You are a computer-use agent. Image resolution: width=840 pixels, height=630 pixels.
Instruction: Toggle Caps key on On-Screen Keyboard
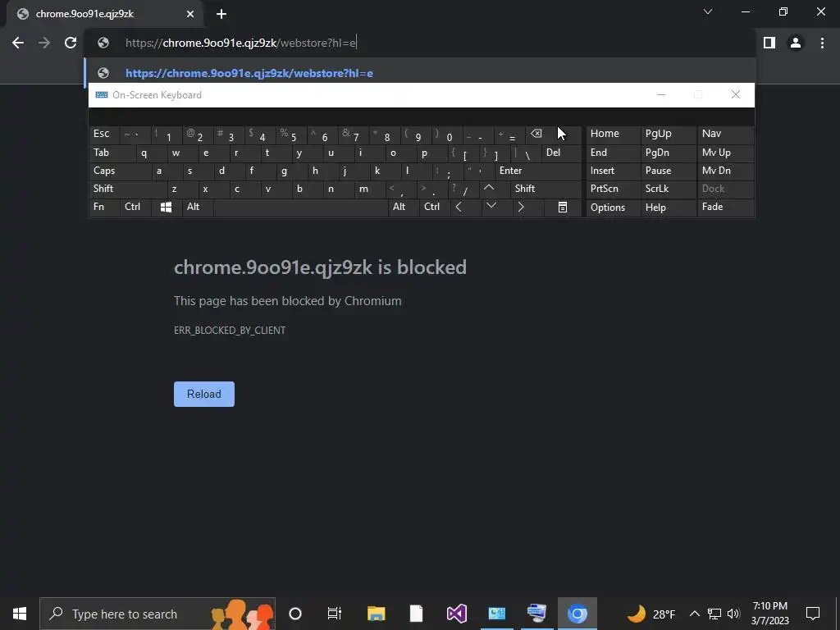coord(120,171)
